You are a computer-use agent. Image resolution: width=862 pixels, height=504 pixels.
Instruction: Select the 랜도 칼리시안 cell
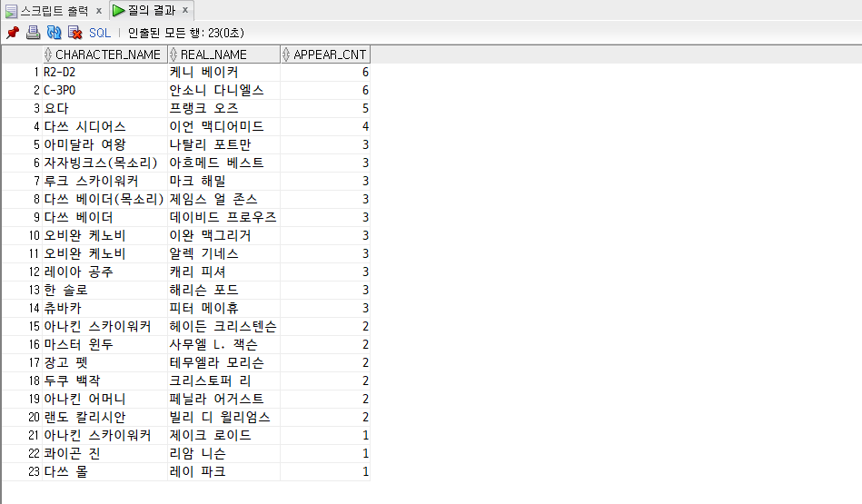point(105,417)
